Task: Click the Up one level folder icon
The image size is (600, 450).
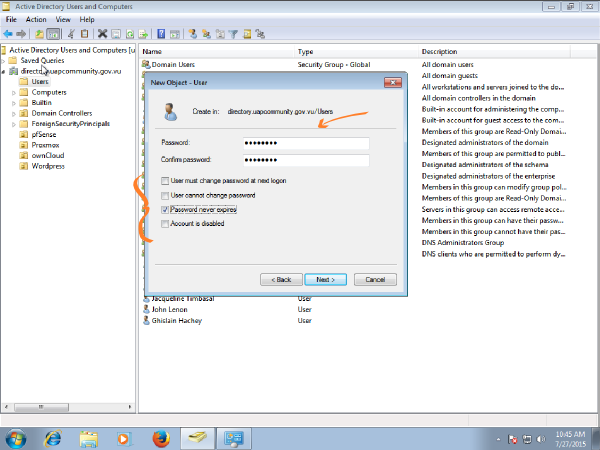Action: click(39, 34)
